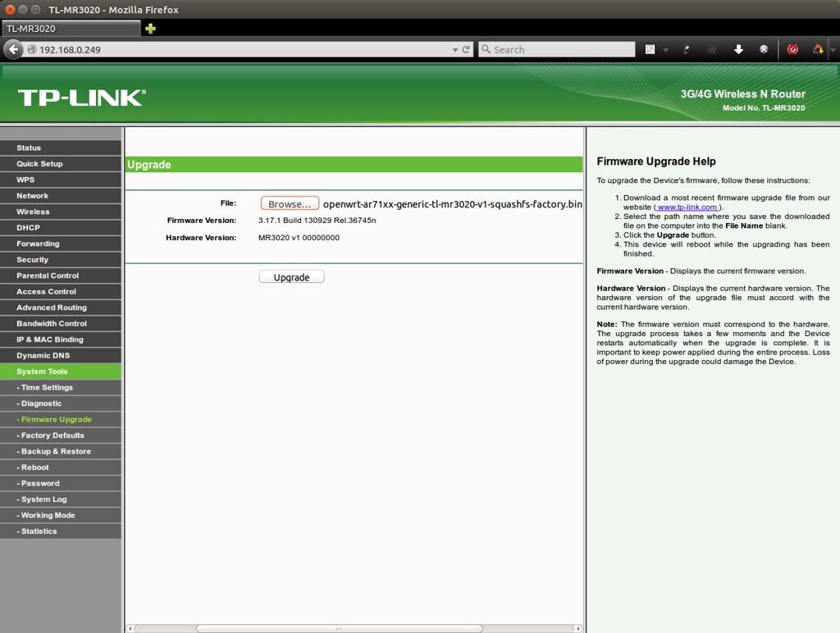
Task: Click the small pin icon in toolbar
Action: point(687,49)
